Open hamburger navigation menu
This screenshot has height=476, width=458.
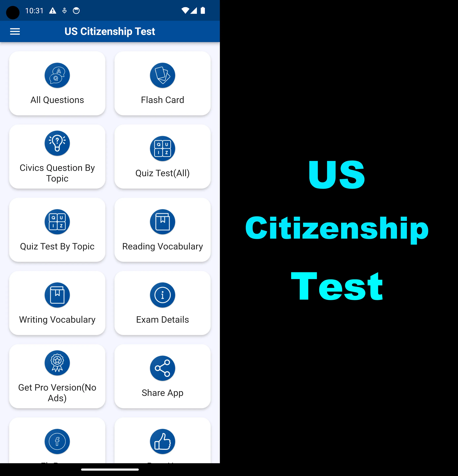15,31
